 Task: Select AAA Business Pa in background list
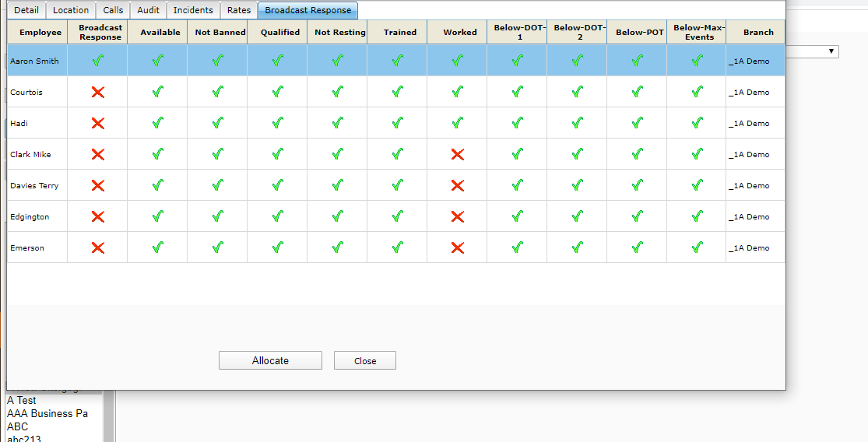tap(47, 414)
